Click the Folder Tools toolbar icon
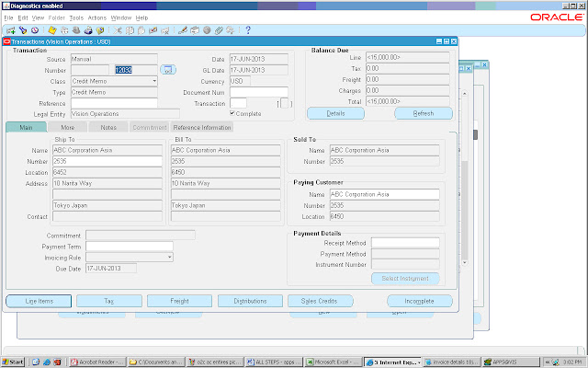 pyautogui.click(x=231, y=30)
